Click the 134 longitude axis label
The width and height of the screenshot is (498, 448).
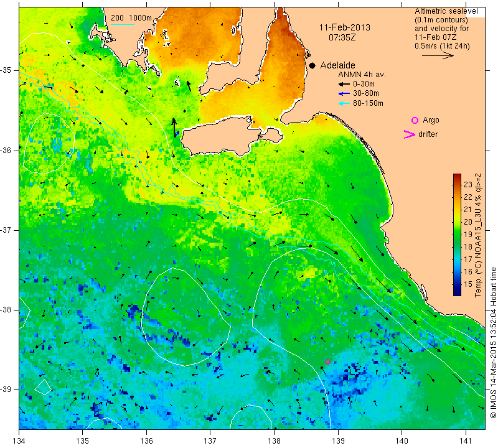coord(19,441)
